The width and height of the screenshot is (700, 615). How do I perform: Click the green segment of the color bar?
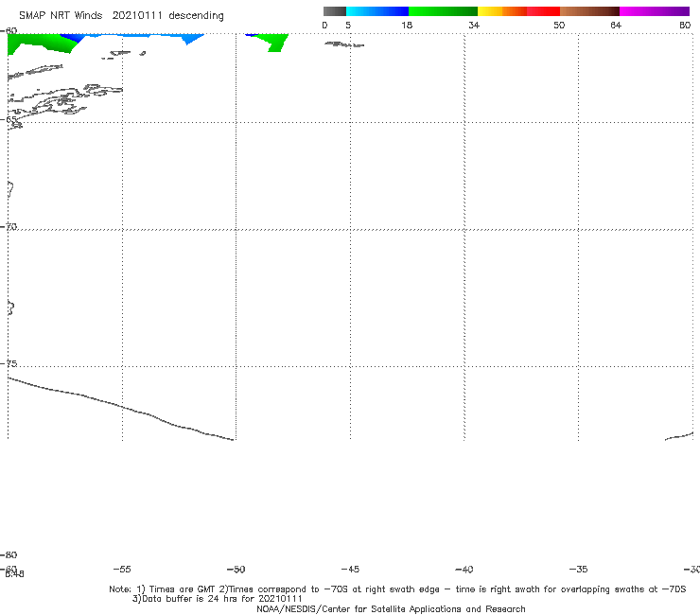(443, 11)
